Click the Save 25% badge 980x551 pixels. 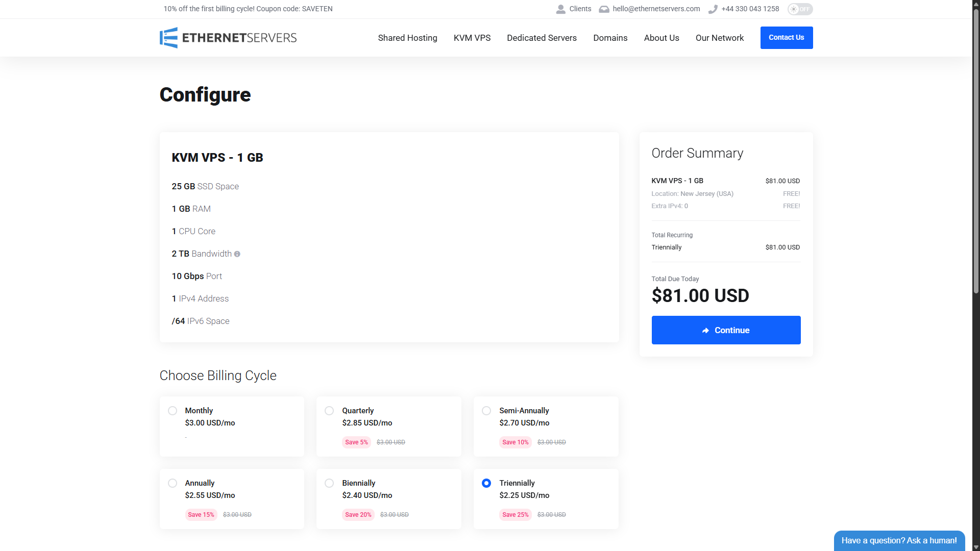pos(516,515)
